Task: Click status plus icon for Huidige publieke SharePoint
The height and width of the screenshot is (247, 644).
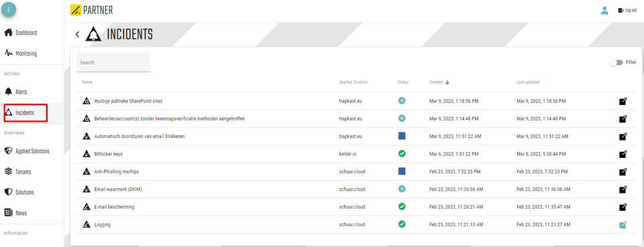Action: coord(402,100)
